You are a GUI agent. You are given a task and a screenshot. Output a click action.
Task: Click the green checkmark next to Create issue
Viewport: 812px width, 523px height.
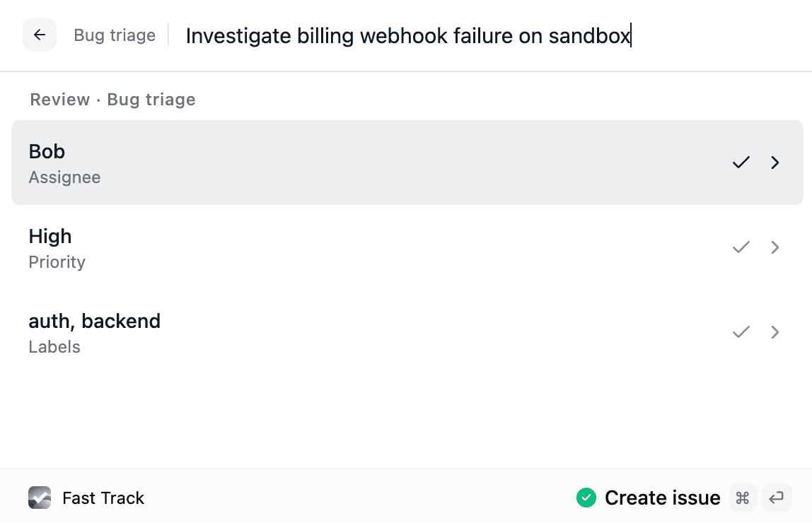(x=586, y=498)
